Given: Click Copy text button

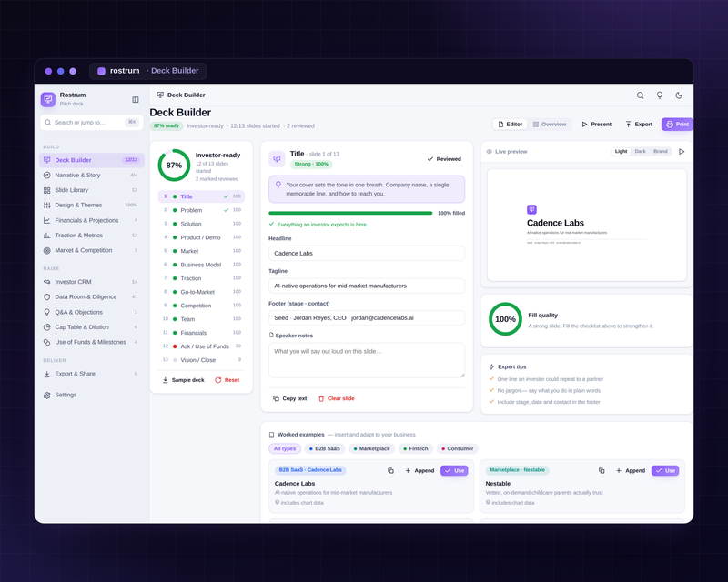Looking at the screenshot, I should 290,398.
